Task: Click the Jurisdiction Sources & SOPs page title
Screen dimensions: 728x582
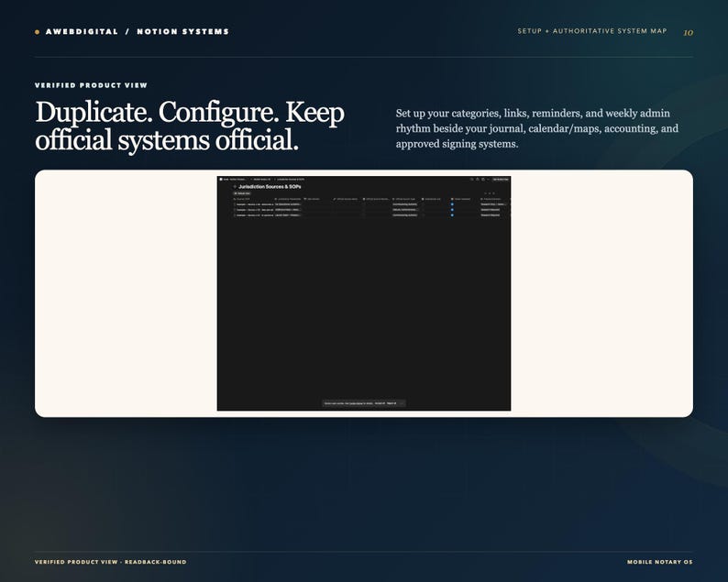Action: click(x=270, y=187)
